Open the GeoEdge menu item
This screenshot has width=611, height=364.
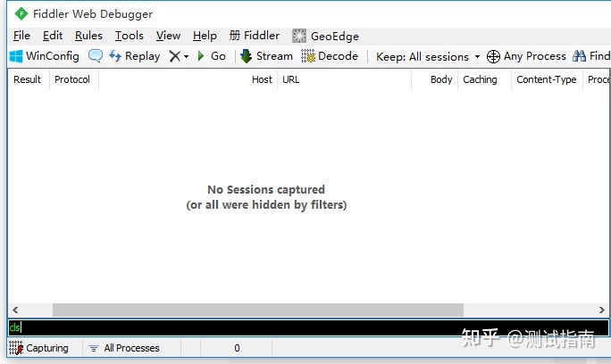click(x=325, y=36)
